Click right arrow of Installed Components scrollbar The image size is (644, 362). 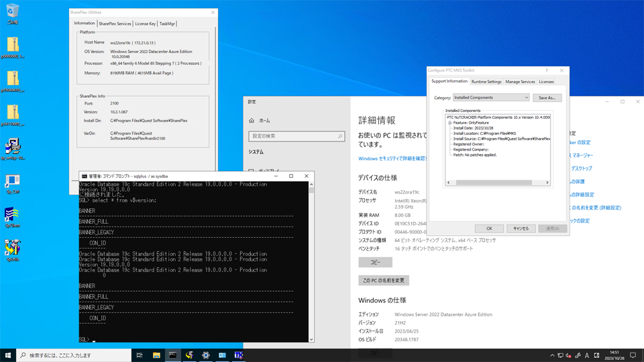tap(547, 182)
